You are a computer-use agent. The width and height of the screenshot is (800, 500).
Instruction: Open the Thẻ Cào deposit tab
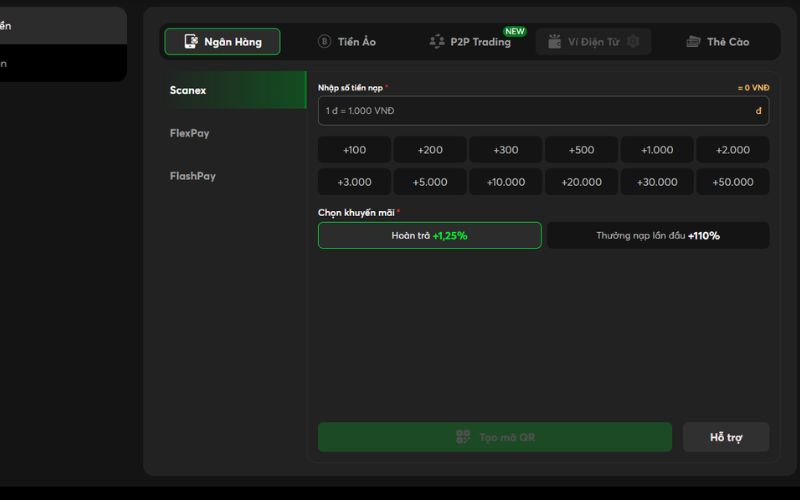(x=717, y=42)
